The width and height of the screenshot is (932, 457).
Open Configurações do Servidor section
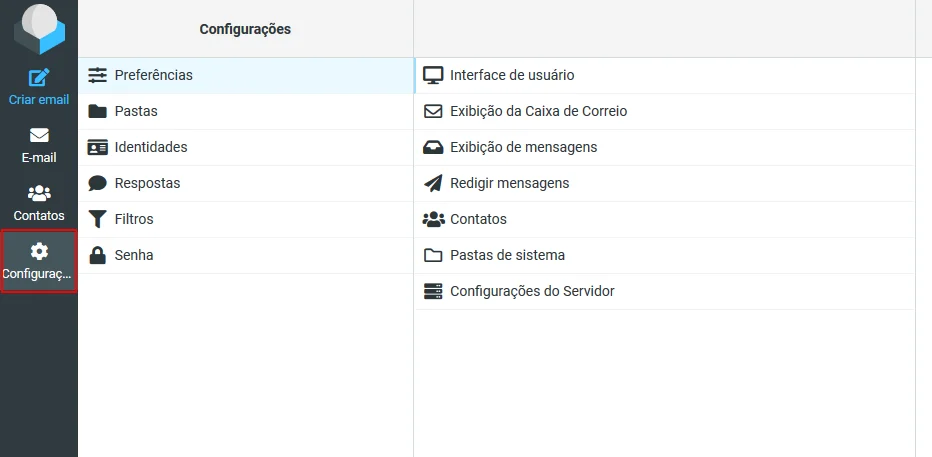click(665, 291)
